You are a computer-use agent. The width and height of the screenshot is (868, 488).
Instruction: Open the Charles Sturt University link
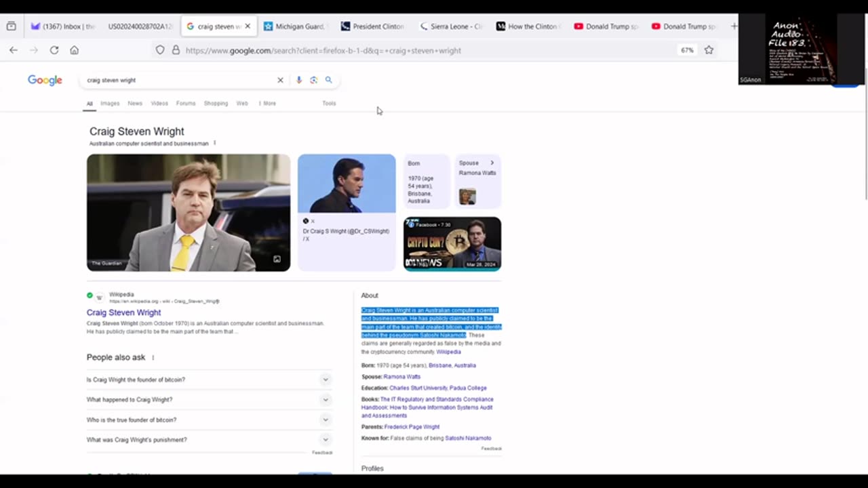418,388
